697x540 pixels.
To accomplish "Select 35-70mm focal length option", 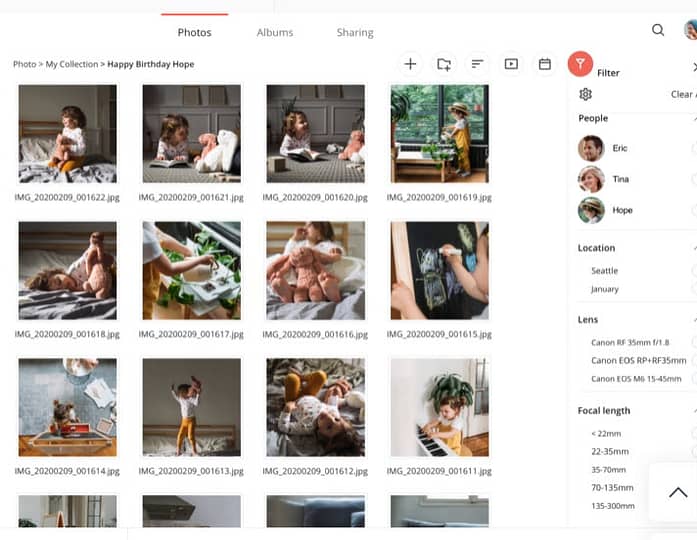I will (609, 470).
